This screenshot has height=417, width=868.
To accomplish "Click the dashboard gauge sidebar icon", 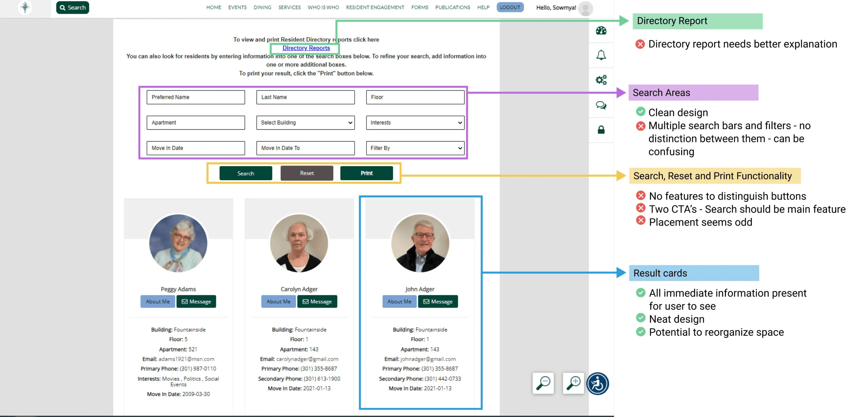I will 601,30.
